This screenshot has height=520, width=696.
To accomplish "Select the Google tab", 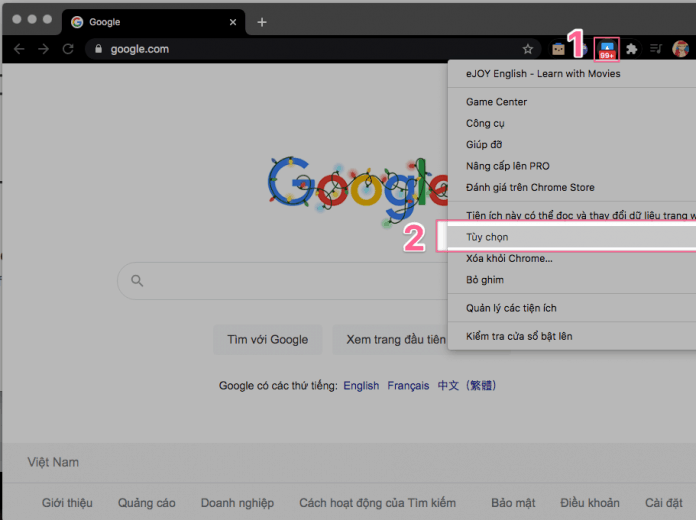I will pyautogui.click(x=153, y=22).
